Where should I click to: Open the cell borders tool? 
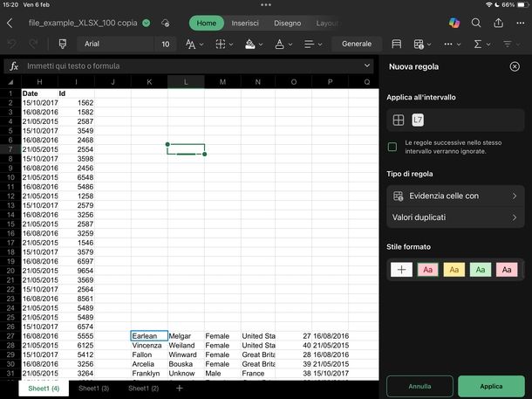(221, 44)
